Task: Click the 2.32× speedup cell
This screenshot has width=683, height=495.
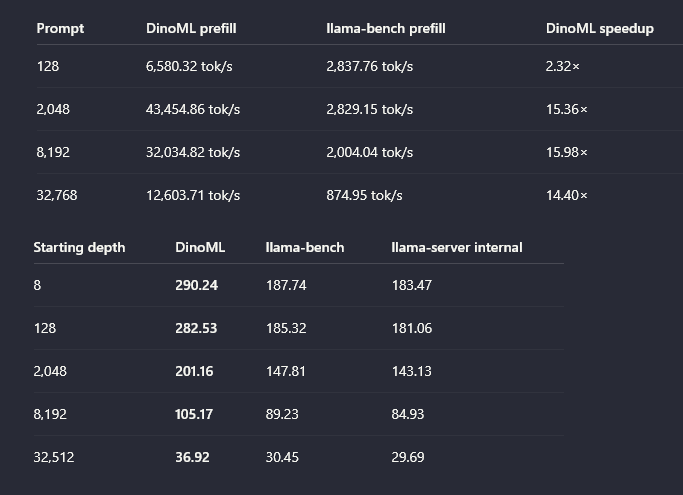Action: pyautogui.click(x=563, y=66)
